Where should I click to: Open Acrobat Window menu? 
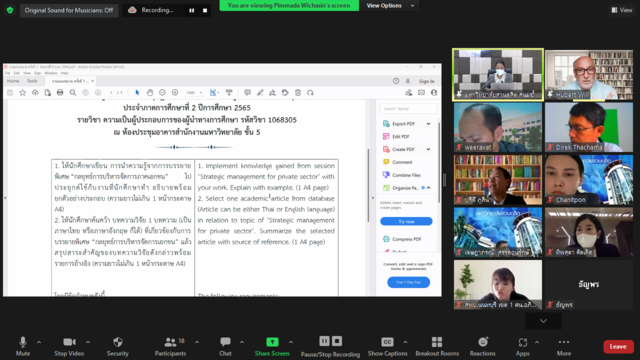51,73
